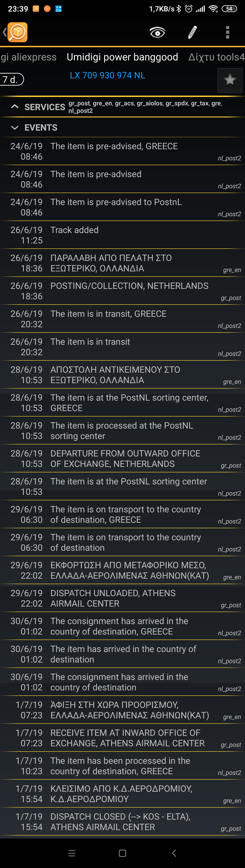Tap the alarm icon in status bar
Screen dimensions: 245x868
tap(189, 9)
